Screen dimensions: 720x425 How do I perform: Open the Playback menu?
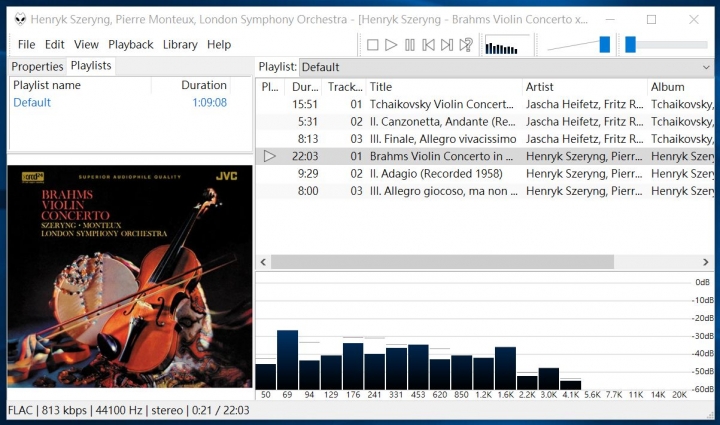pyautogui.click(x=130, y=45)
